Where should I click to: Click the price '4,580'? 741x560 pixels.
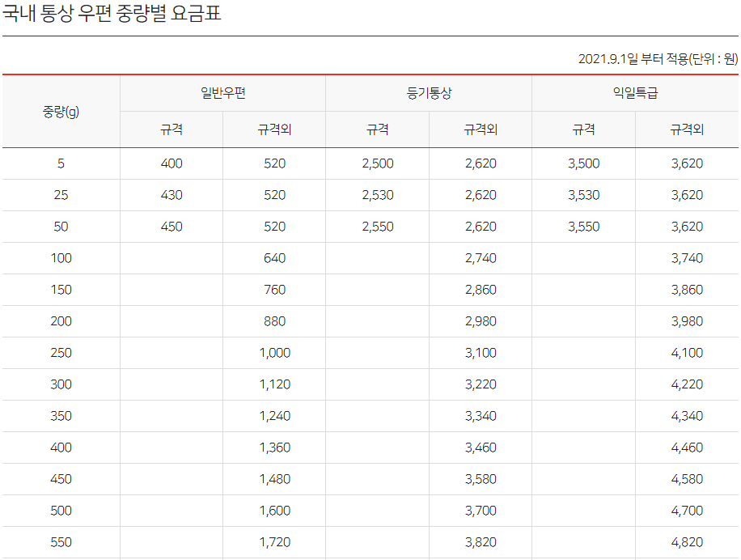pos(687,479)
